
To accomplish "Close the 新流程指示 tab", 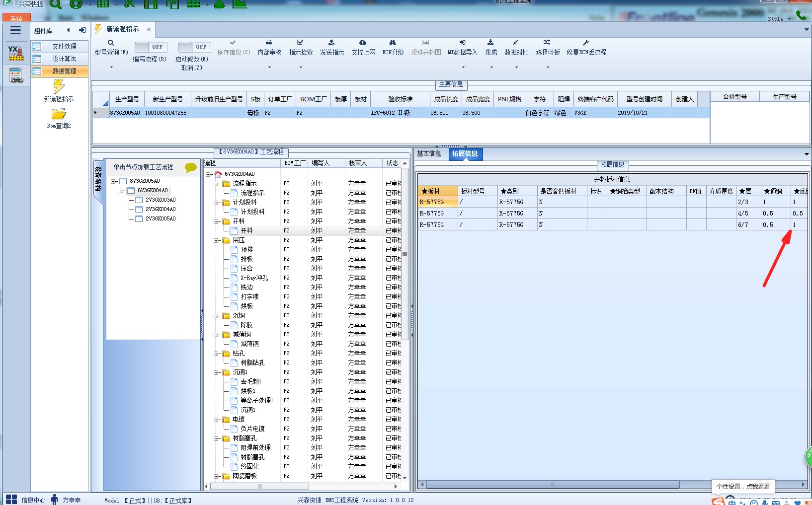I will (149, 29).
